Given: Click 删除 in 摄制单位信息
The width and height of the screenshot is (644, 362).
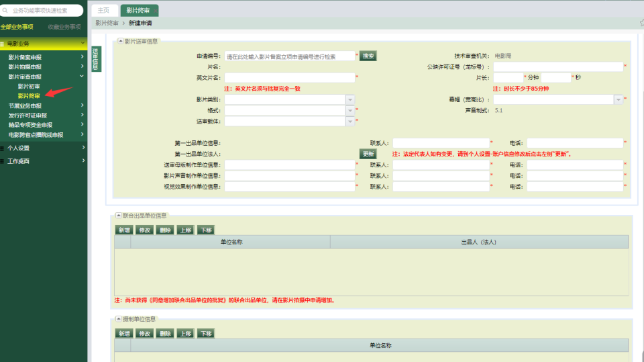Looking at the screenshot, I should pos(165,334).
